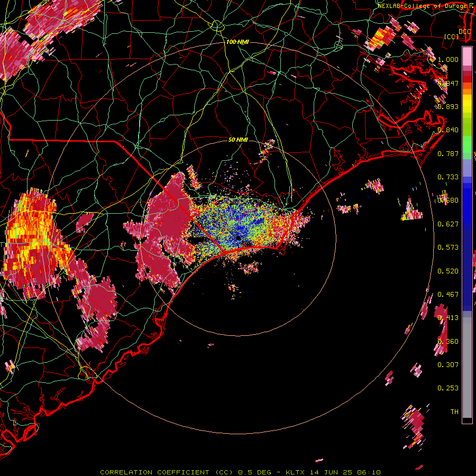Click the 0.573 scale value
This screenshot has height=476, width=476.
pos(448,248)
